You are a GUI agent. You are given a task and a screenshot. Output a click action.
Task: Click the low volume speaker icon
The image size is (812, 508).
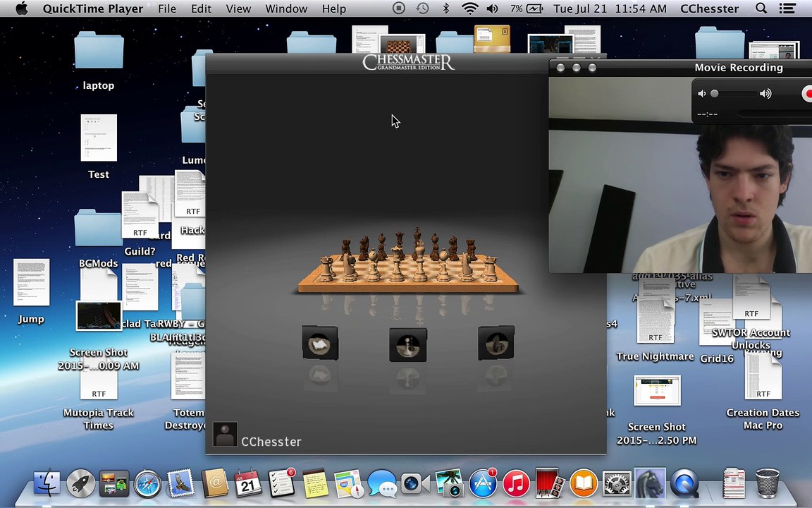(702, 94)
